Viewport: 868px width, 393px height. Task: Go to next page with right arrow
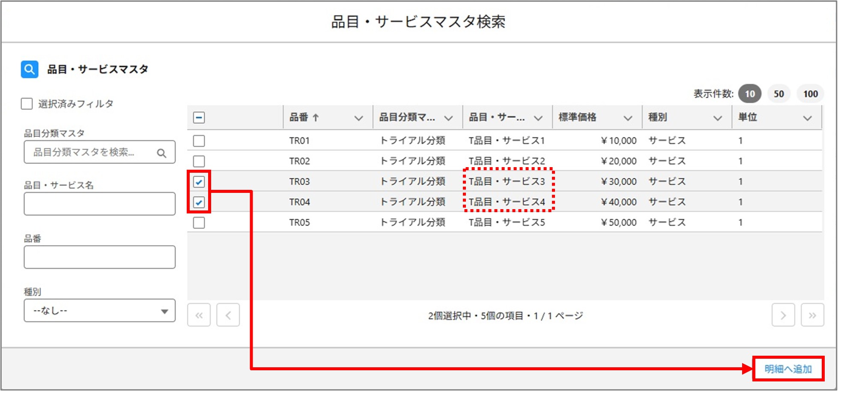click(783, 315)
